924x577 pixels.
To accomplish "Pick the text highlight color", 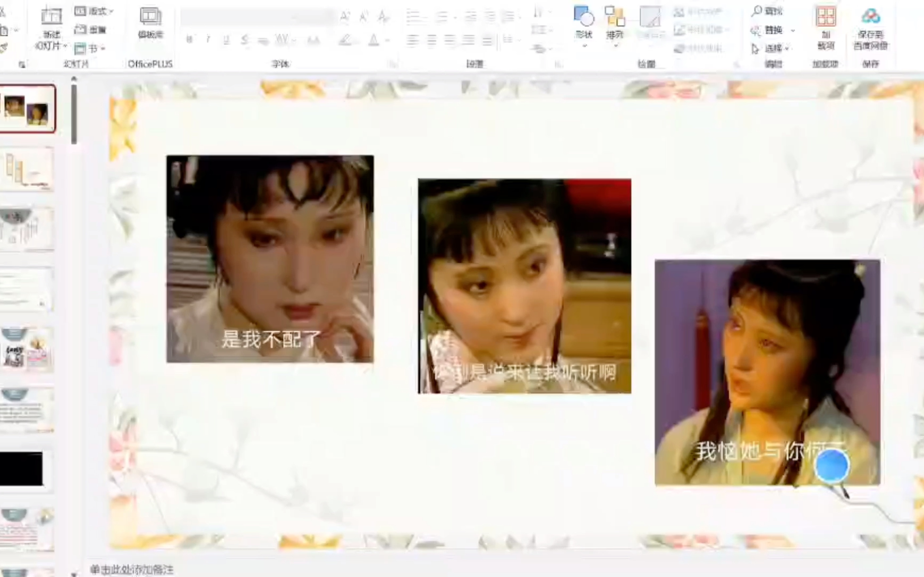I will (x=345, y=40).
